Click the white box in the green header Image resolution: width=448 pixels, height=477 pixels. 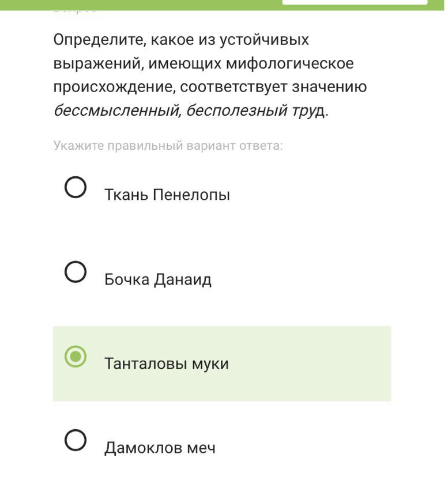(x=355, y=2)
